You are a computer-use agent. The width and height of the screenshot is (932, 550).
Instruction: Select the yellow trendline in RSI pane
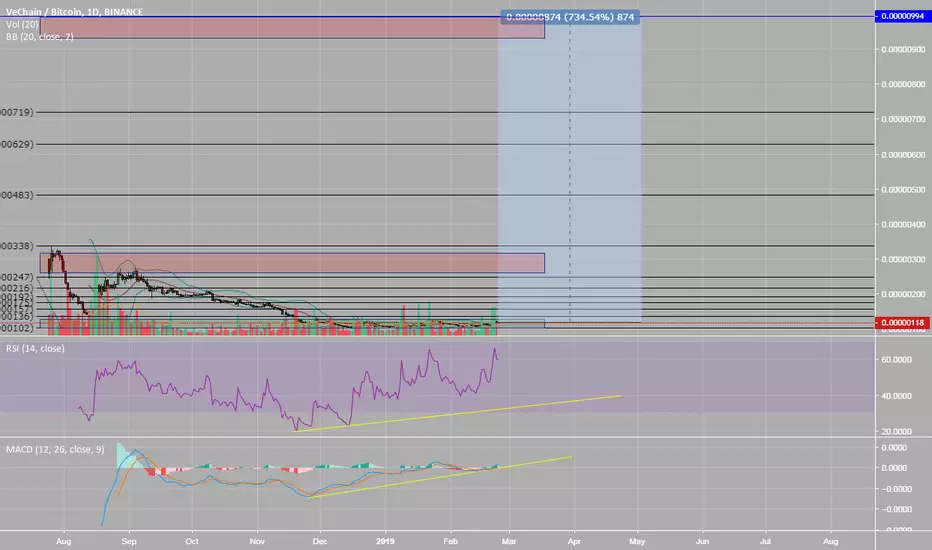tap(458, 413)
